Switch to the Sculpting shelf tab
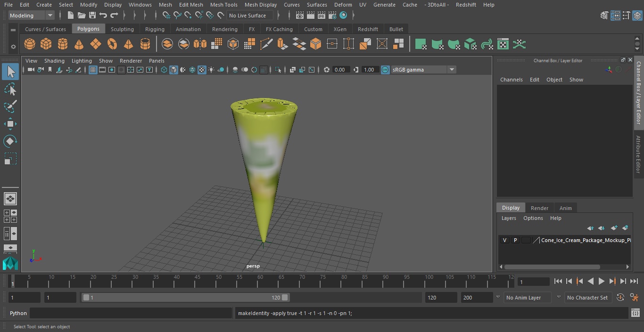Image resolution: width=644 pixels, height=332 pixels. tap(122, 29)
